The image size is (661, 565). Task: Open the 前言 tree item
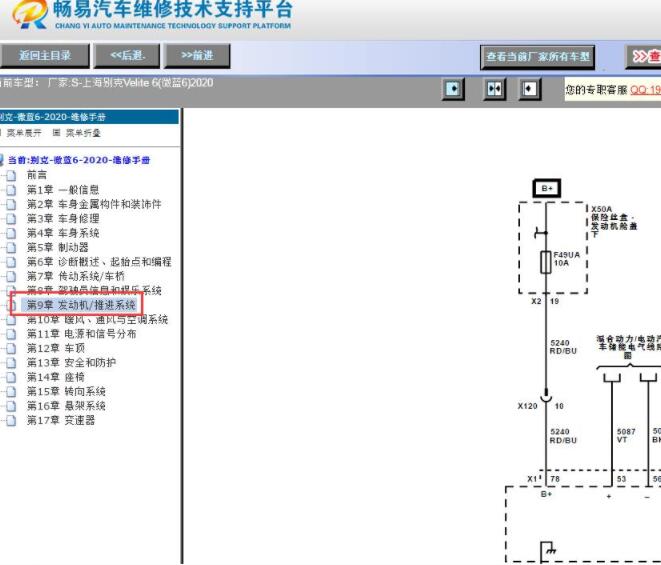point(37,175)
